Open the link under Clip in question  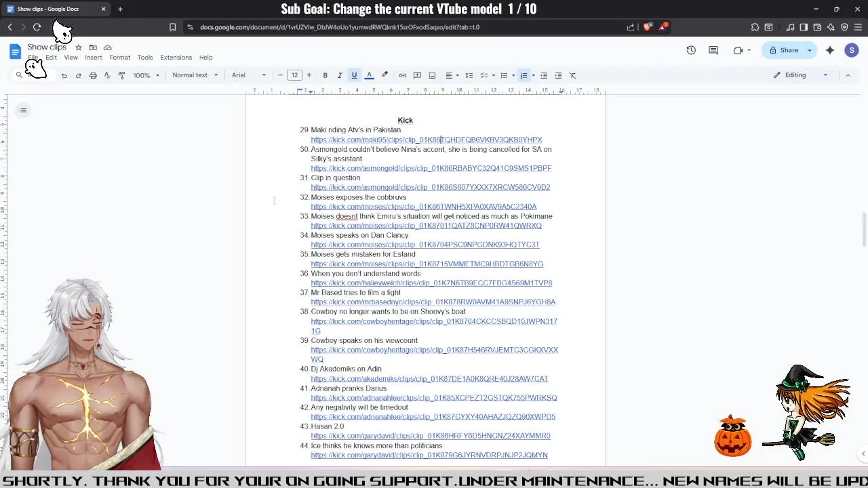coord(431,187)
